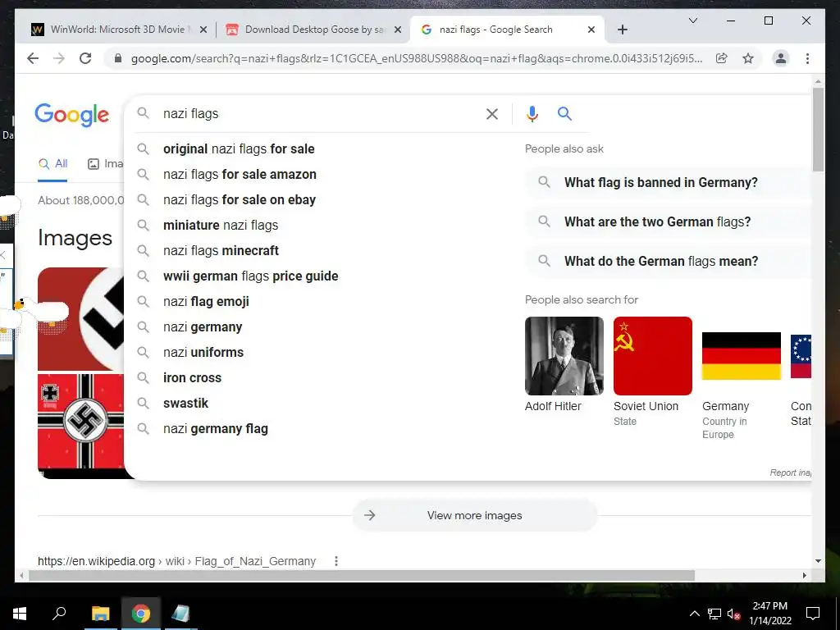Show hidden system tray icons
The height and width of the screenshot is (630, 840).
(694, 614)
